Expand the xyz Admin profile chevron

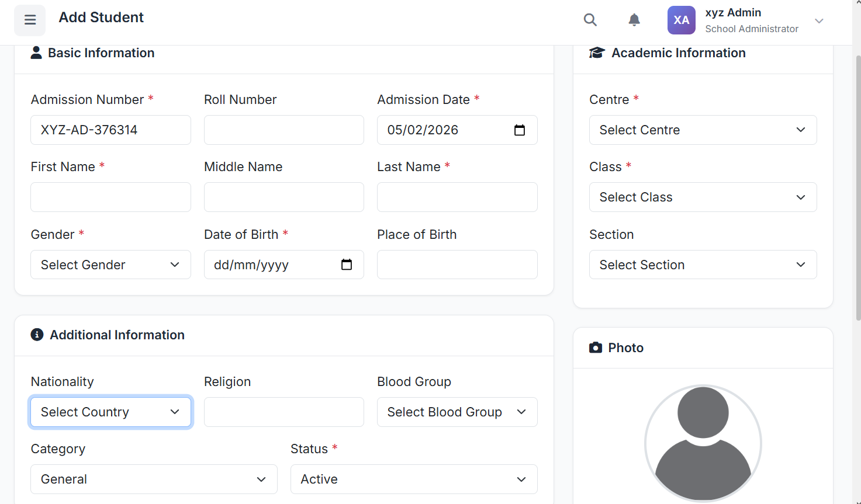[x=819, y=21]
